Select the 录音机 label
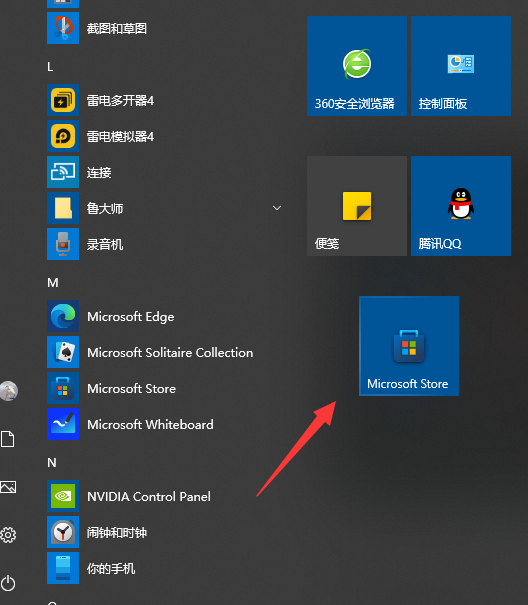This screenshot has height=605, width=528. click(105, 245)
